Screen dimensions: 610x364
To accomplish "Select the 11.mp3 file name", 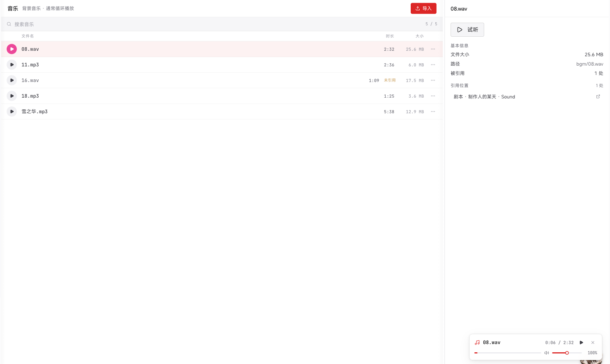I will [x=30, y=65].
